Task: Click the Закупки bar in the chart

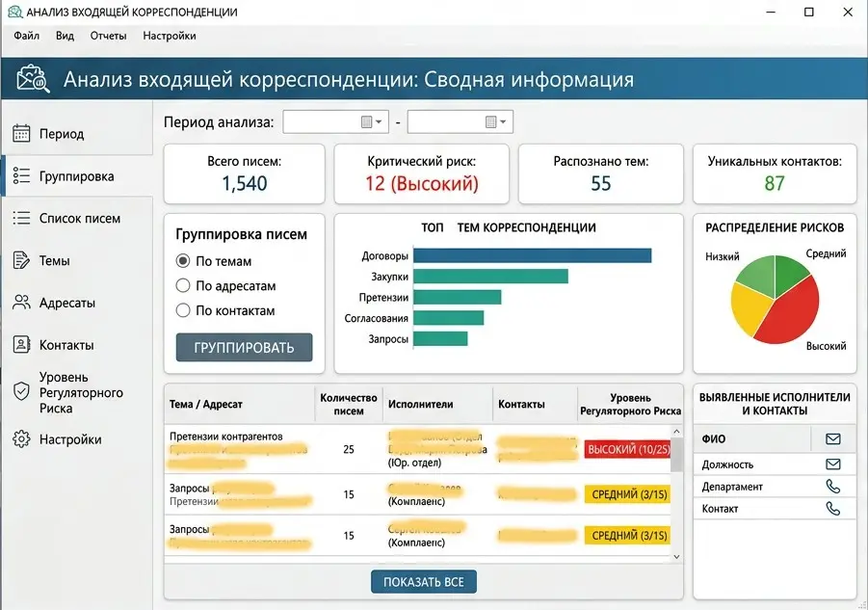Action: coord(491,276)
